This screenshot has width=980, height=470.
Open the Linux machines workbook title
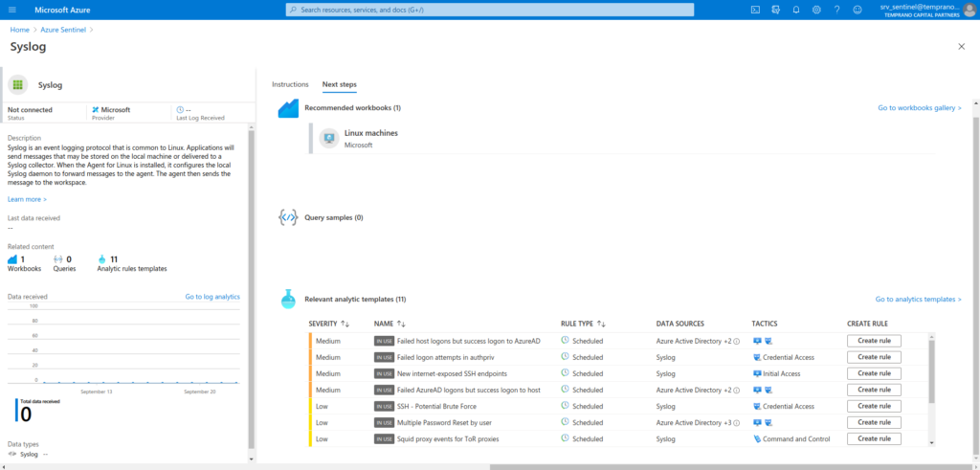point(371,133)
